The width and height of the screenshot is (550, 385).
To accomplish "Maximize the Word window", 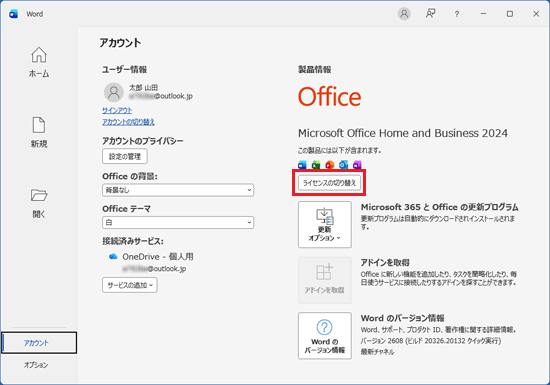I will click(510, 14).
